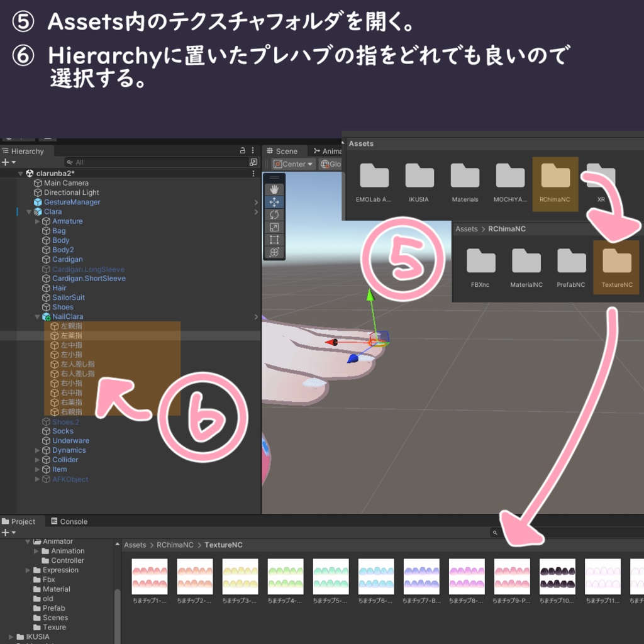
Task: Select the 右親指 nail object
Action: 71,412
